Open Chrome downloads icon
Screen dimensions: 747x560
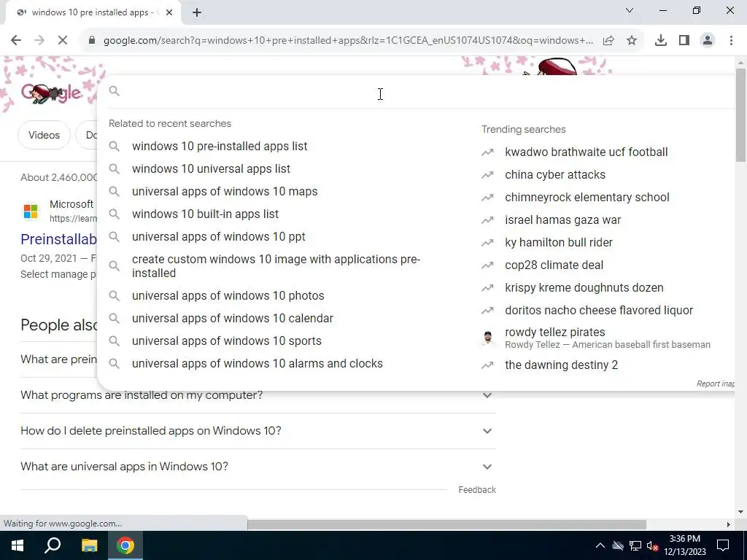click(x=661, y=41)
